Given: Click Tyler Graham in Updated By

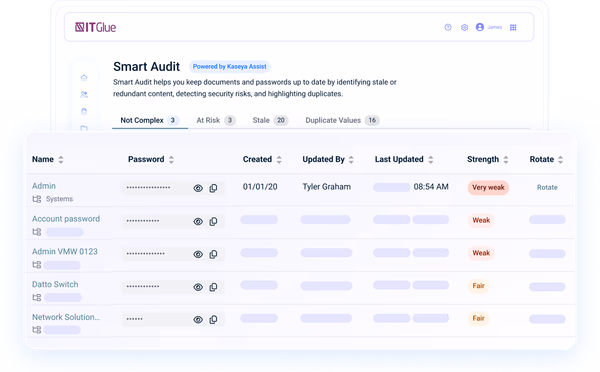Looking at the screenshot, I should (x=327, y=187).
